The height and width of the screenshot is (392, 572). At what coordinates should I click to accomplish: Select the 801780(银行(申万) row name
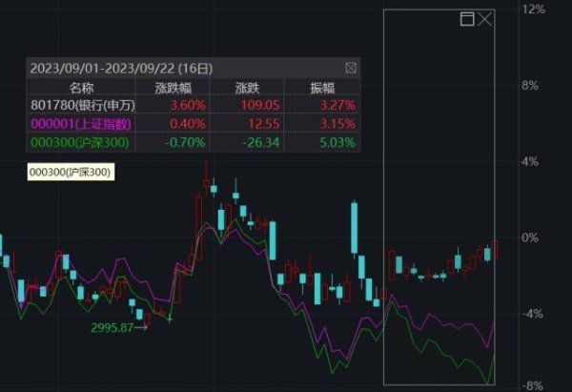click(83, 105)
